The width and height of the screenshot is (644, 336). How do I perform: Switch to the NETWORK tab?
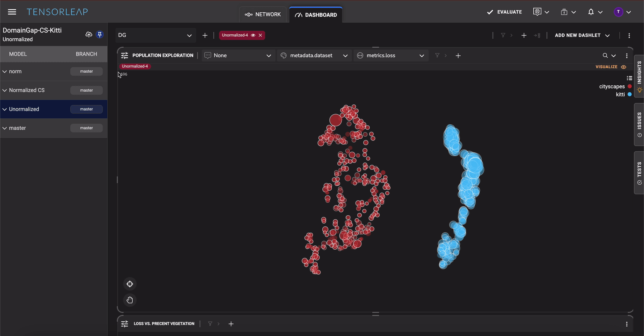(x=263, y=15)
